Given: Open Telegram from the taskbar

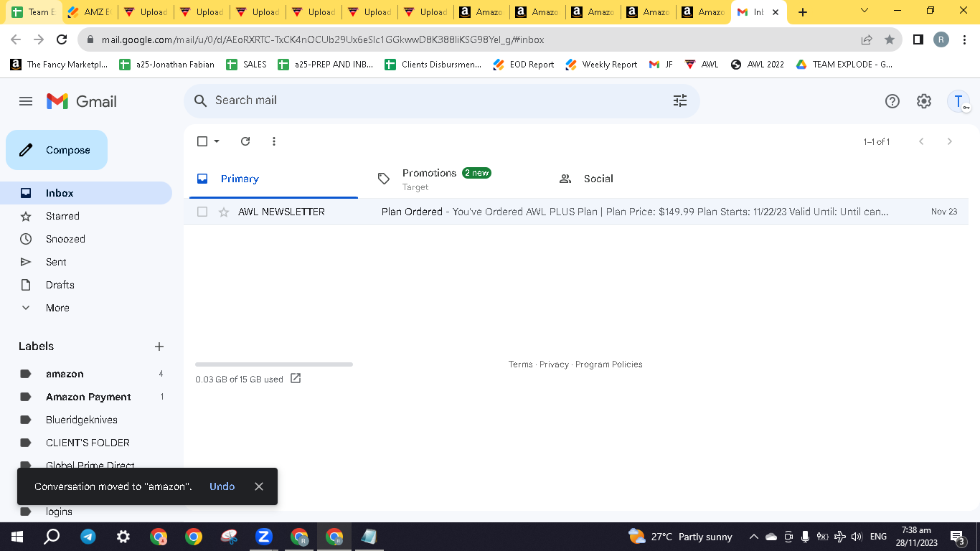Looking at the screenshot, I should coord(88,537).
